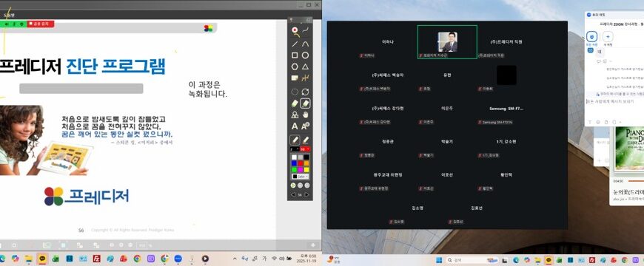Screen dimensions: 644x266
Task: Click participant tile 이하나 in Zoom gallery
Action: pos(388,42)
